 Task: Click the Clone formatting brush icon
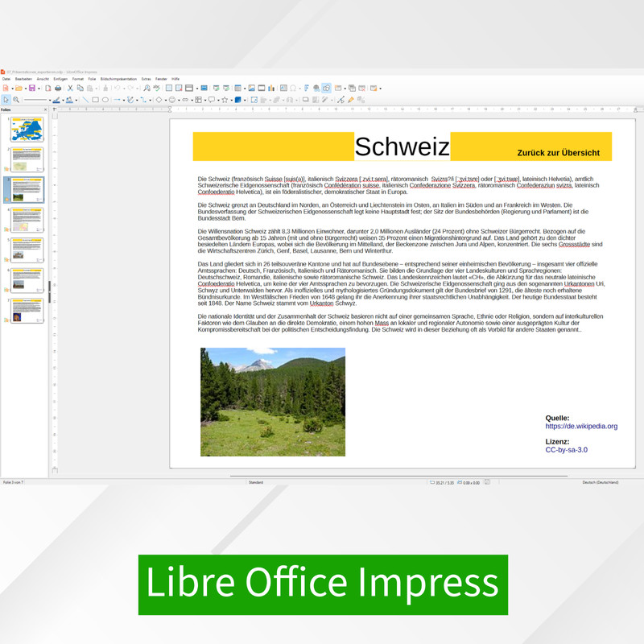coord(105,88)
